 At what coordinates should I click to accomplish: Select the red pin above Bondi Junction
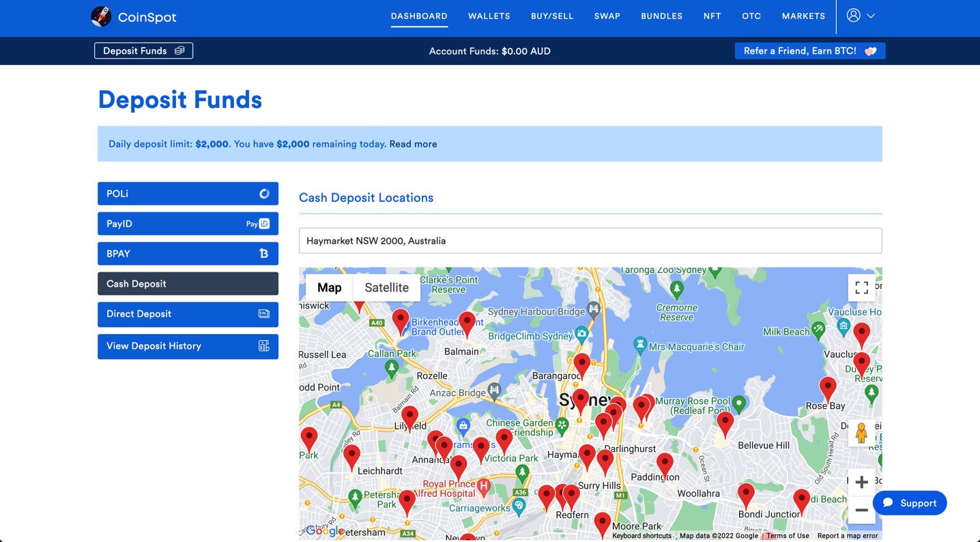(x=746, y=496)
